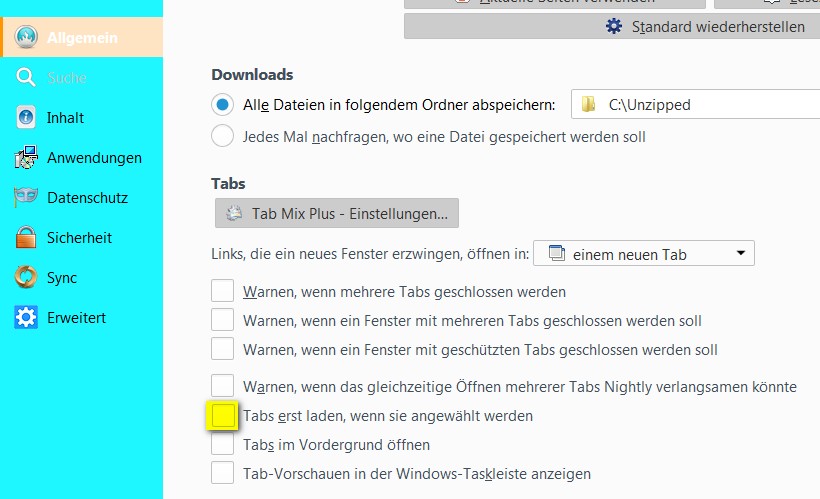820x499 pixels.
Task: Click the Suche magnifier icon
Action: tap(26, 78)
